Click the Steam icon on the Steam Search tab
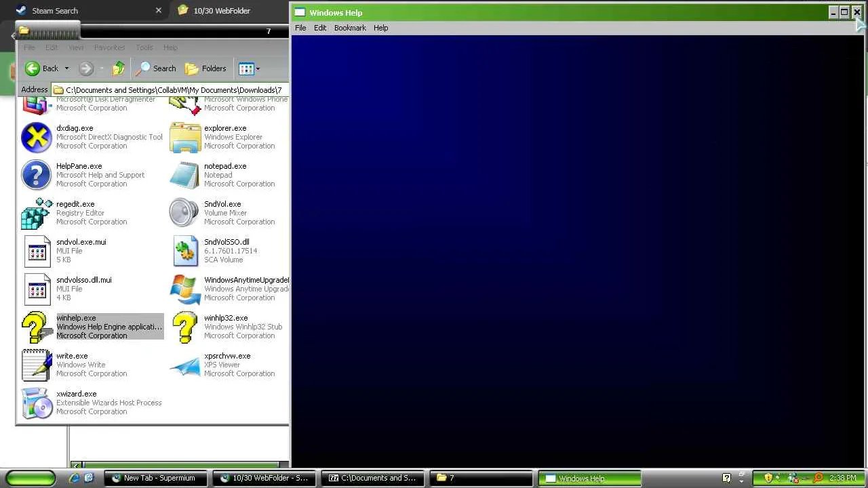 pos(21,10)
